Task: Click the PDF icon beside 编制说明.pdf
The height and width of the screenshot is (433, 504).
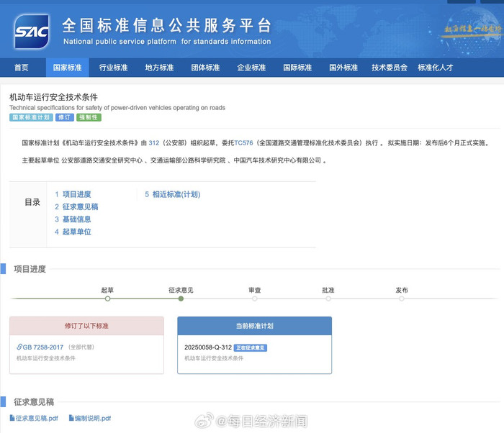Action: click(x=71, y=418)
